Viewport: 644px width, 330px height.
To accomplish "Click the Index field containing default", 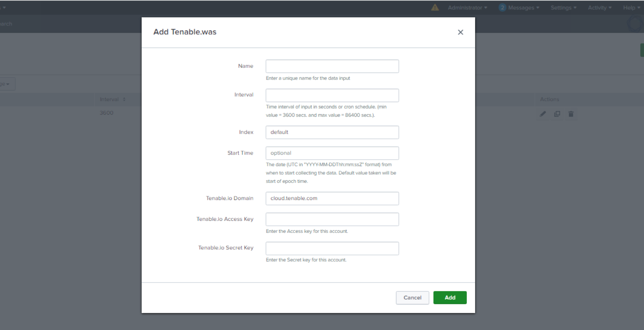I will point(332,132).
